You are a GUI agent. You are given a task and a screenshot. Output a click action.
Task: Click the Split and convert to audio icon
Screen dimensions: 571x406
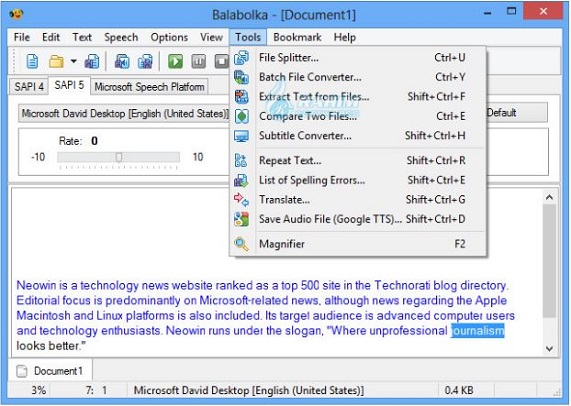pos(145,61)
